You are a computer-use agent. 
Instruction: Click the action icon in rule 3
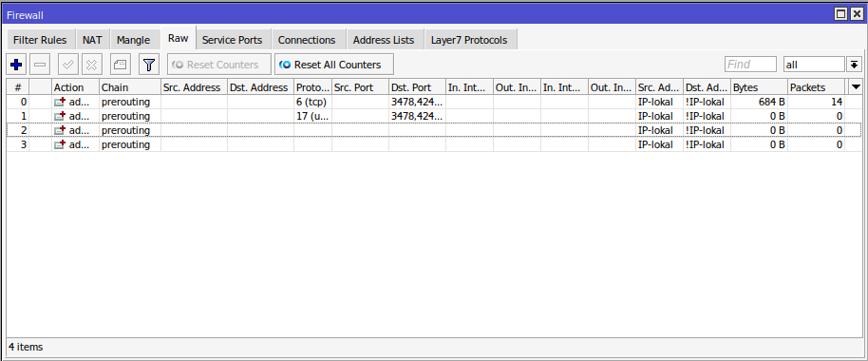[60, 145]
